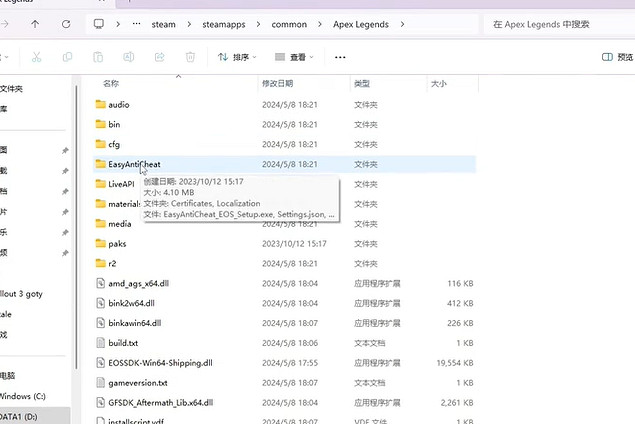Select binkawin64.dll file icon
This screenshot has width=635, height=424.
click(100, 323)
